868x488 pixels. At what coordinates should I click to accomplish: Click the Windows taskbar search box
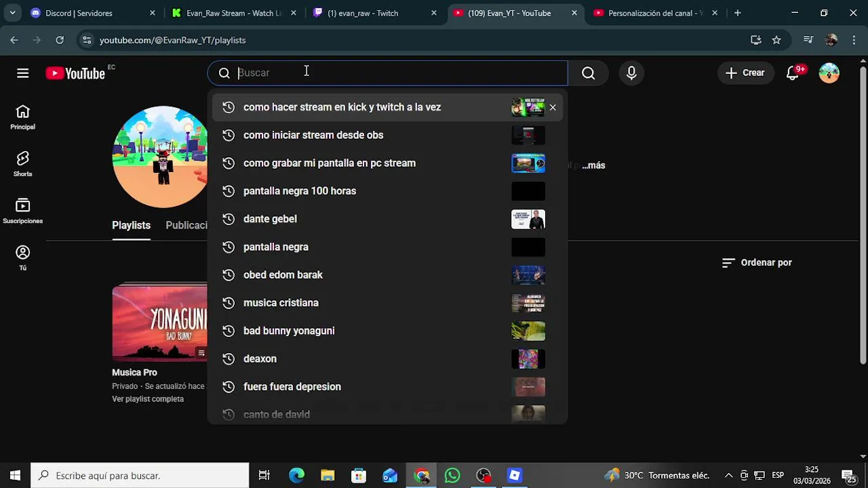(140, 476)
